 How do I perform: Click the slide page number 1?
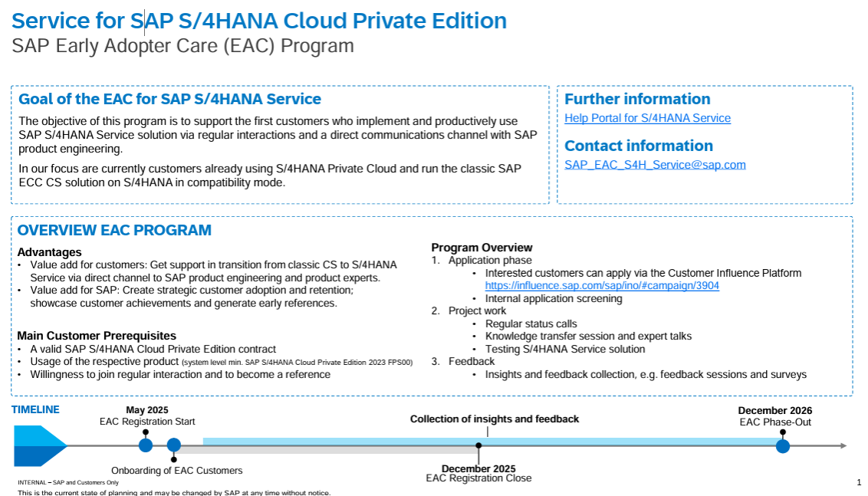click(859, 482)
